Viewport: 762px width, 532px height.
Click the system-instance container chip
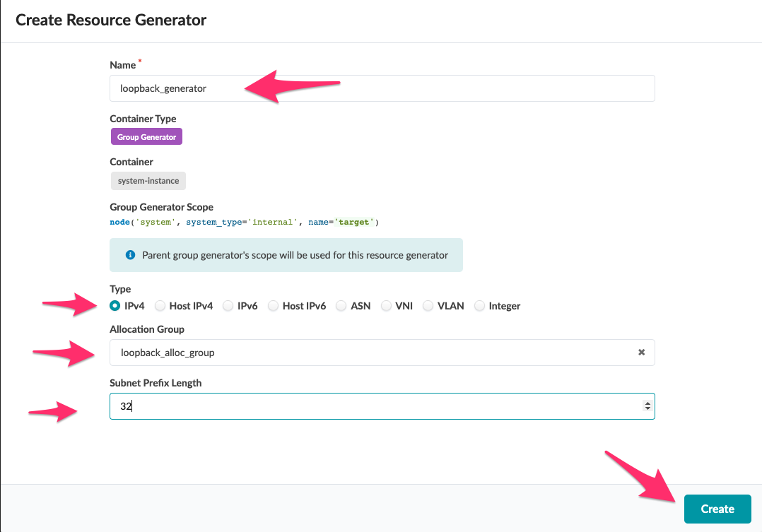148,180
